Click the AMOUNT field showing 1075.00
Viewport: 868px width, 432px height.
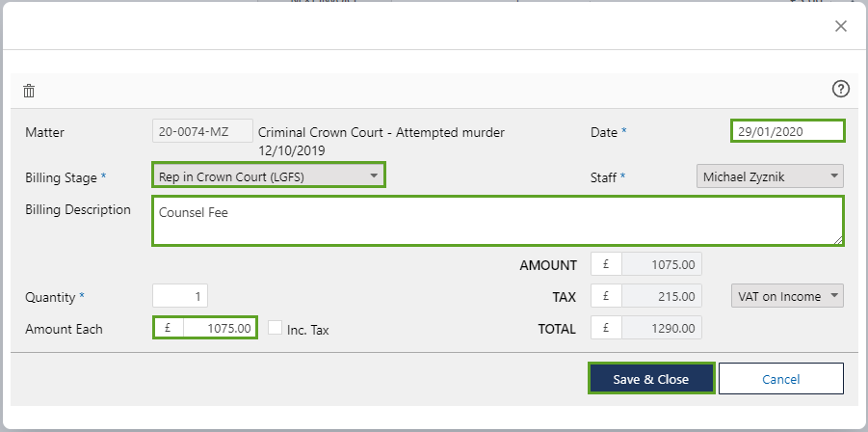[x=661, y=264]
